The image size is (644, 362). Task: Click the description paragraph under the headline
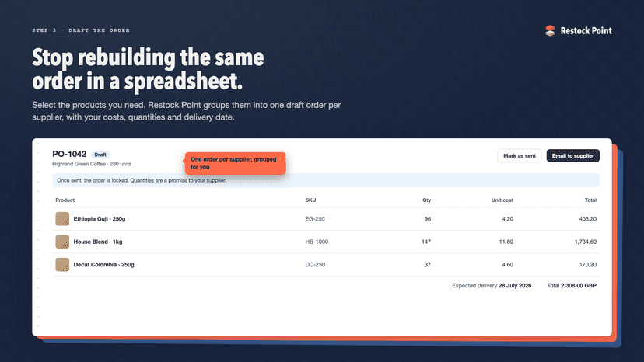point(187,111)
